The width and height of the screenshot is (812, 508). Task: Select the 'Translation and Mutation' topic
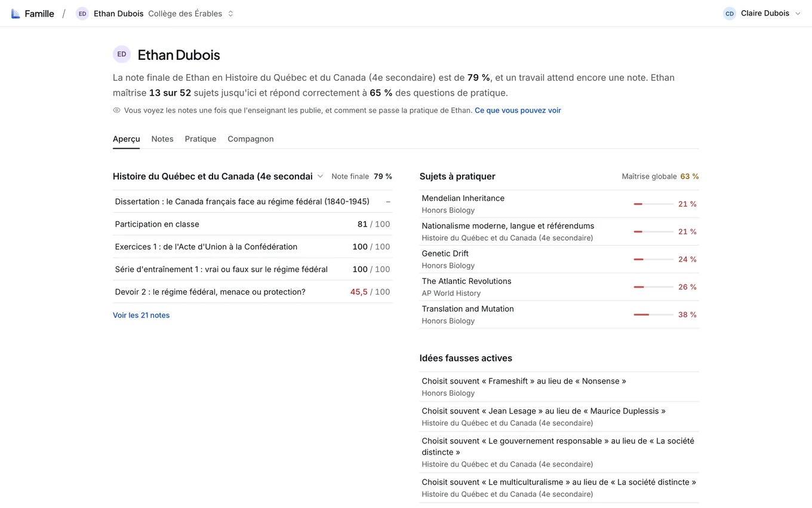[x=559, y=314]
